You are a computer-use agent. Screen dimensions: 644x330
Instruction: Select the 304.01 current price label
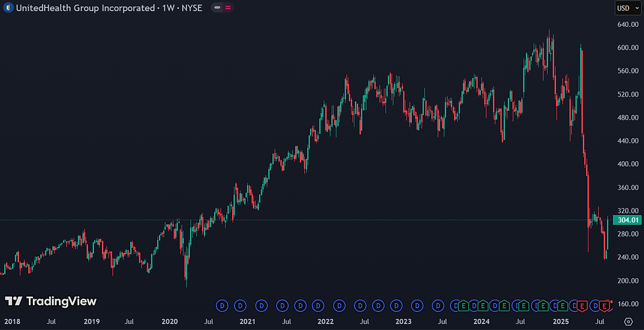(x=627, y=220)
